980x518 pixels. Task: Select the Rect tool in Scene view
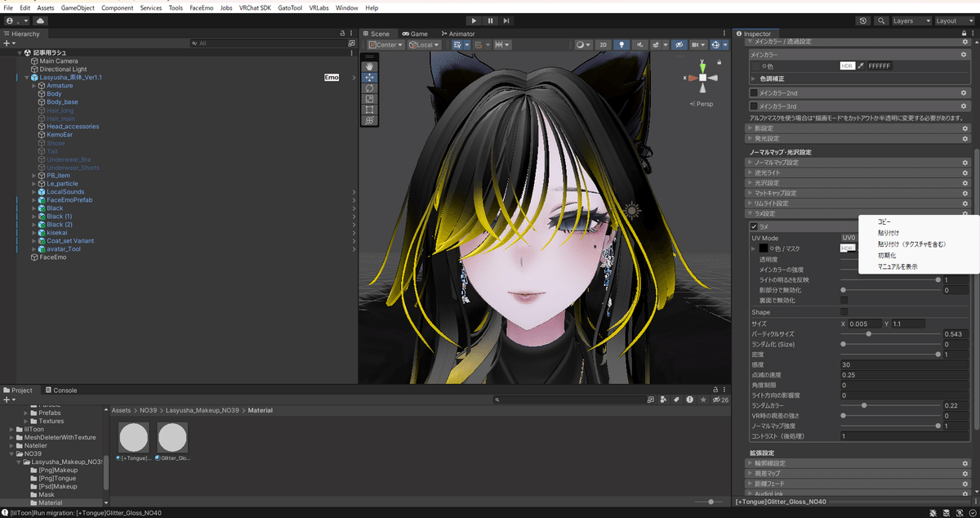[x=370, y=109]
